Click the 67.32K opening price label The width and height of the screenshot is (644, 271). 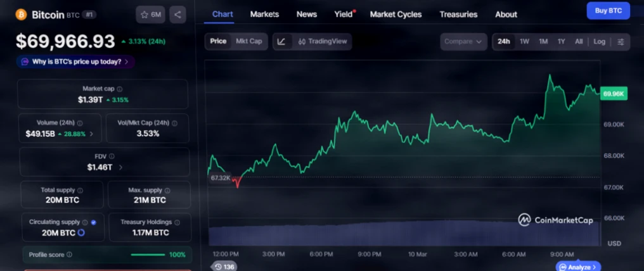(220, 178)
